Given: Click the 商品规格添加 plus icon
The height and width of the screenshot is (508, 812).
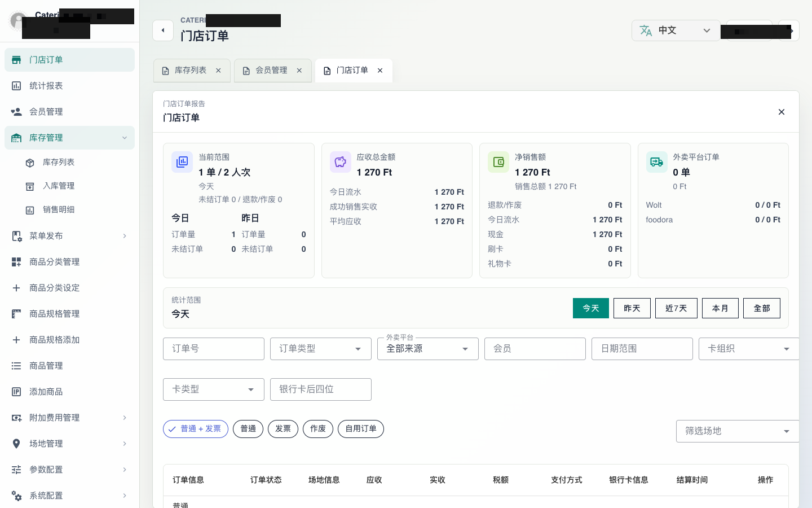Looking at the screenshot, I should click(x=16, y=340).
